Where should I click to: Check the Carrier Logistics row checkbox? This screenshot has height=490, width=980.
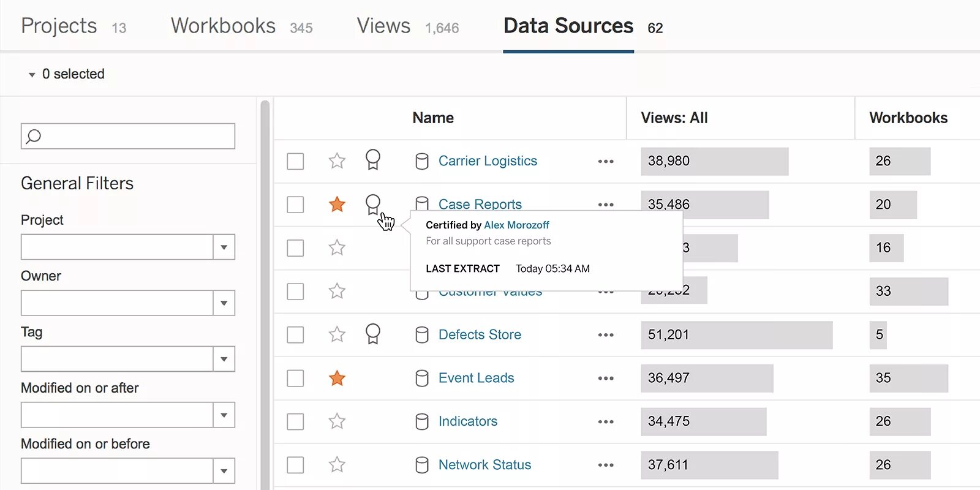(295, 162)
